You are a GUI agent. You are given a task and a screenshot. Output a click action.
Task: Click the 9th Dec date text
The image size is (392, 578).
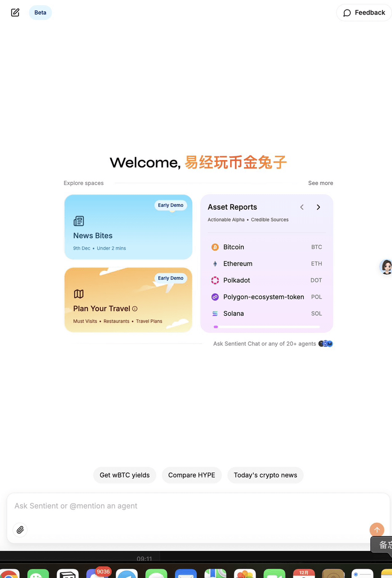tap(81, 248)
